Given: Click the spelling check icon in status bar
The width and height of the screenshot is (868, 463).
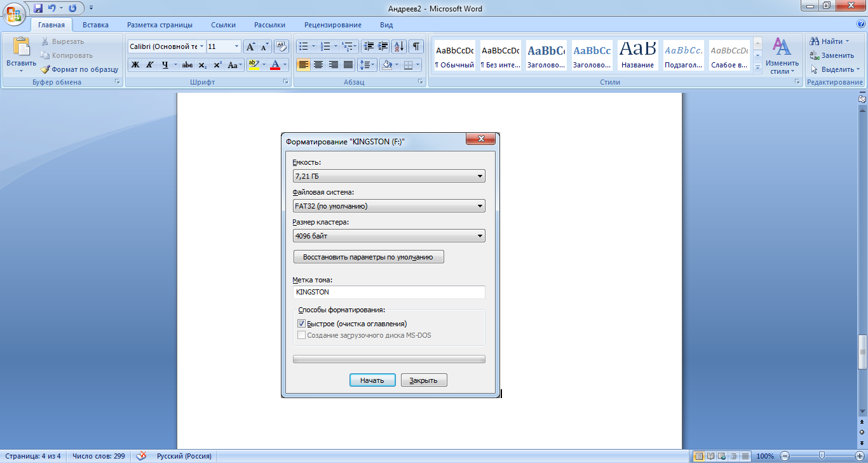Looking at the screenshot, I should pyautogui.click(x=141, y=456).
